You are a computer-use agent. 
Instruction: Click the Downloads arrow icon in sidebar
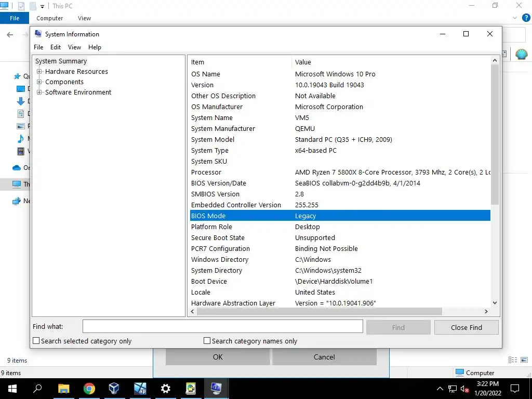click(21, 101)
